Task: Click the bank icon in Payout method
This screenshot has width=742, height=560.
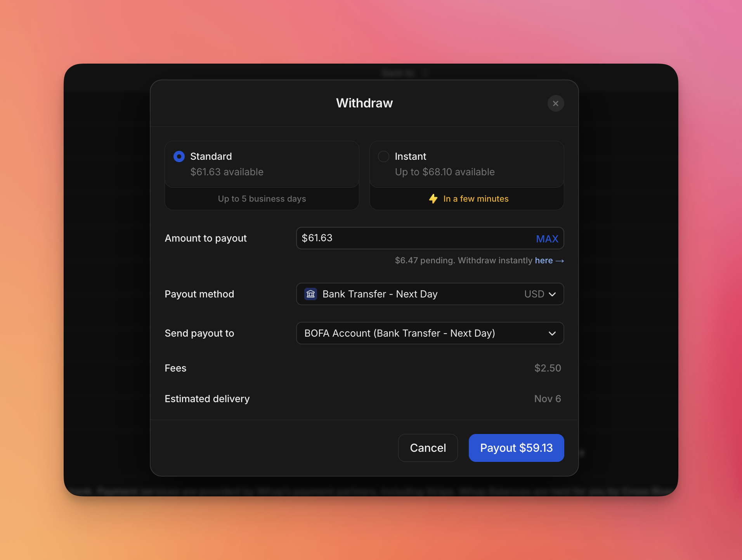Action: pos(310,294)
